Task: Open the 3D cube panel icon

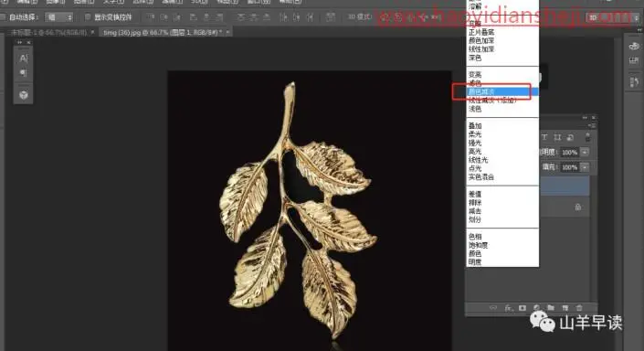Action: click(24, 95)
